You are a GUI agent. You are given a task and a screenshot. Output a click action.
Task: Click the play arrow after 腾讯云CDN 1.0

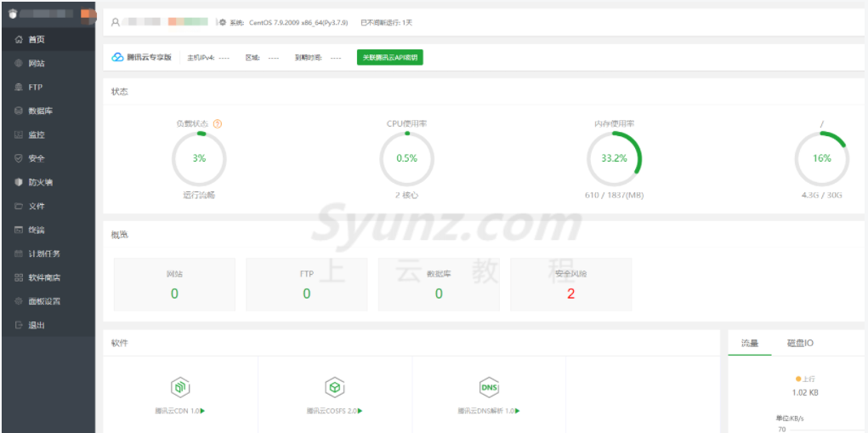[x=203, y=411]
